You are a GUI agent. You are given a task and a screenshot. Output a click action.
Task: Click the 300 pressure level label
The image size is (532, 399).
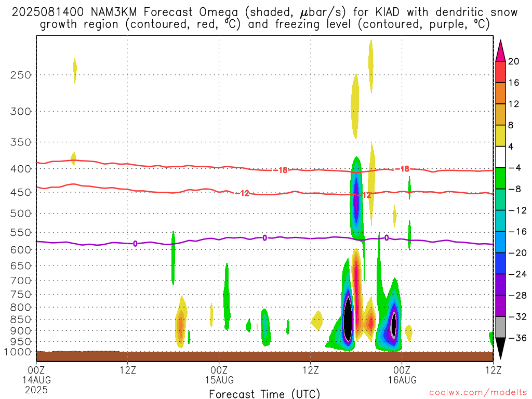[x=21, y=111]
